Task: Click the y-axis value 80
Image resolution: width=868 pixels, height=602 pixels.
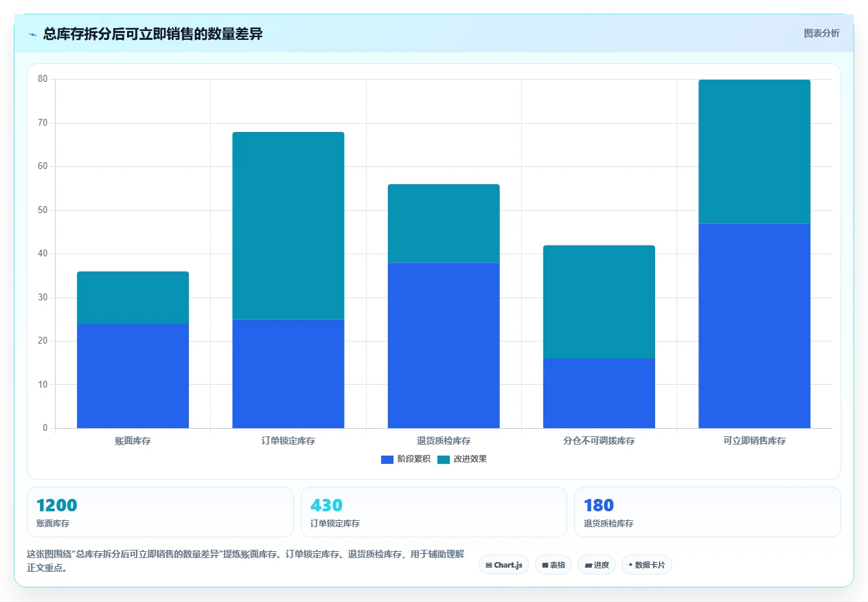Action: 43,79
